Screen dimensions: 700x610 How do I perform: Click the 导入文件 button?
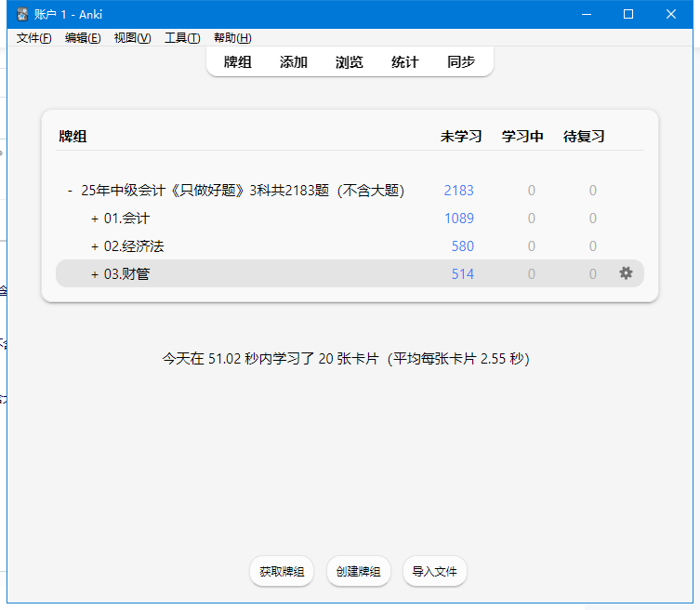coord(435,571)
